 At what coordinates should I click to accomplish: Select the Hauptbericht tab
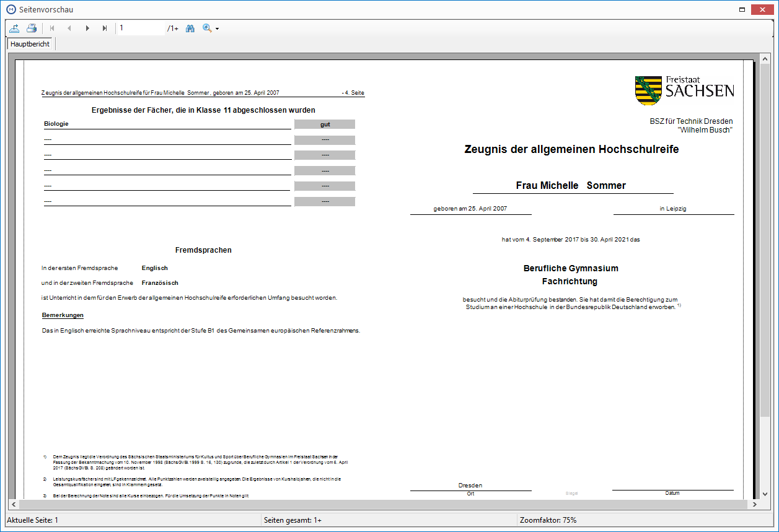tap(30, 44)
